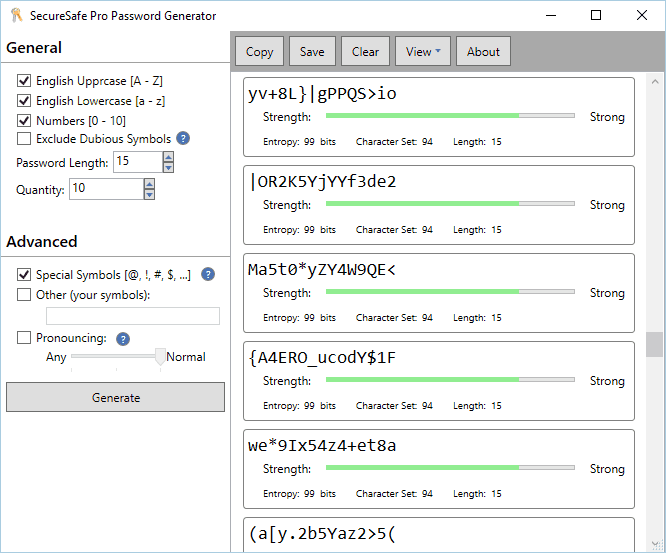666x553 pixels.
Task: Open the View dropdown menu
Action: tap(423, 51)
